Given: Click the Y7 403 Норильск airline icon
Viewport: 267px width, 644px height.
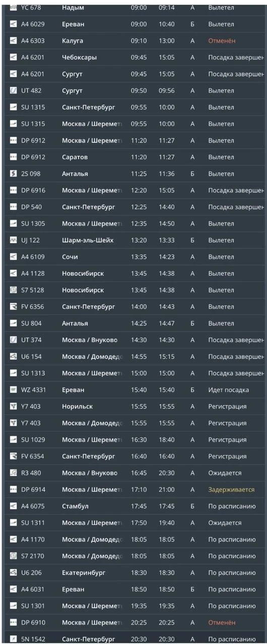Looking at the screenshot, I should tap(14, 406).
